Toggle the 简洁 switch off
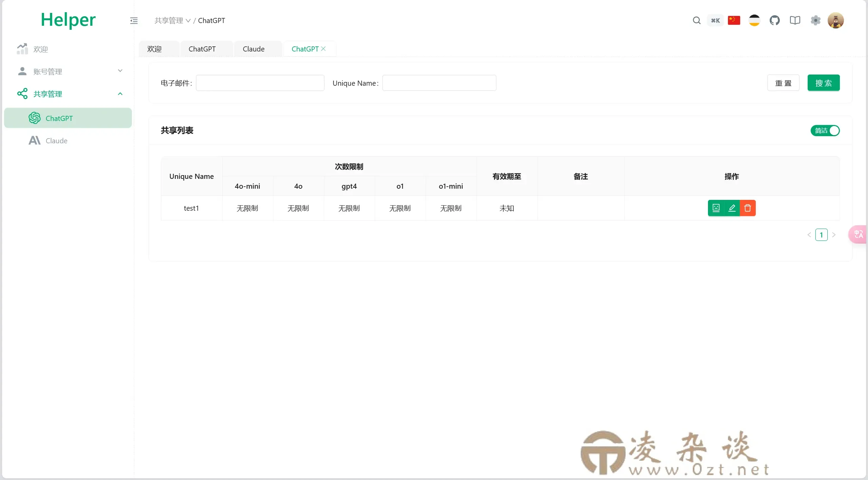Screen dimensions: 868x480 coord(825,130)
